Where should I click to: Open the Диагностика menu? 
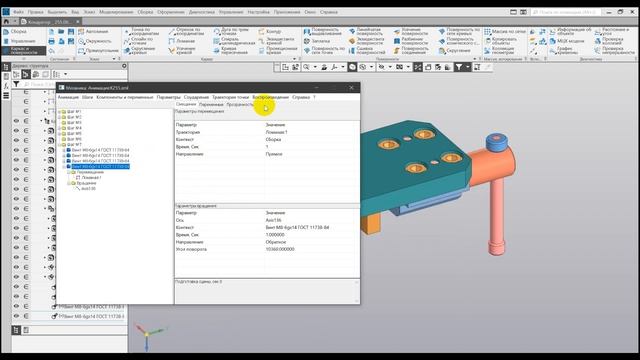pos(202,12)
